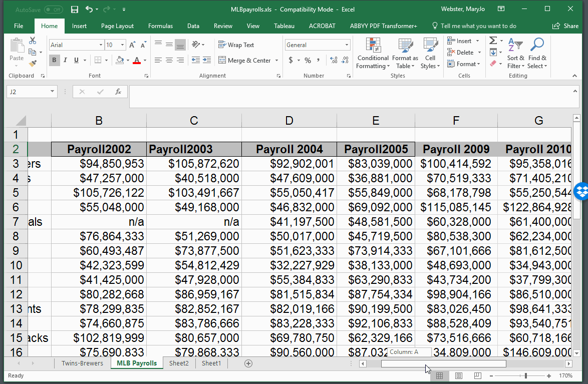Toggle Bottom Align
This screenshot has width=588, height=384.
pos(180,45)
